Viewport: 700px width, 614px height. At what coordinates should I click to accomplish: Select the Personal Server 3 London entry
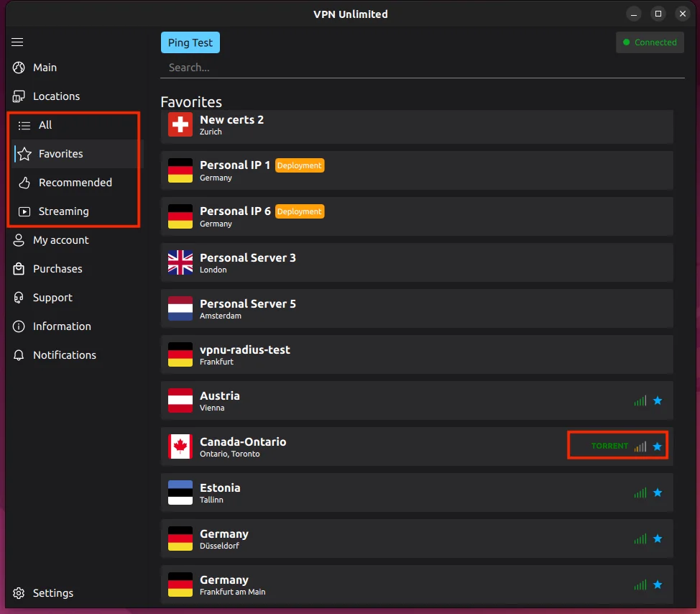[x=417, y=263]
